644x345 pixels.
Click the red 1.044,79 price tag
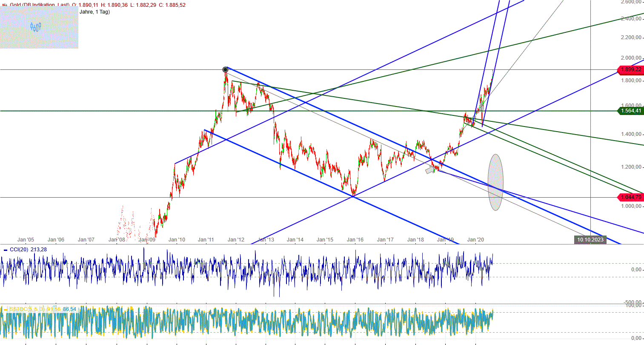tap(632, 197)
